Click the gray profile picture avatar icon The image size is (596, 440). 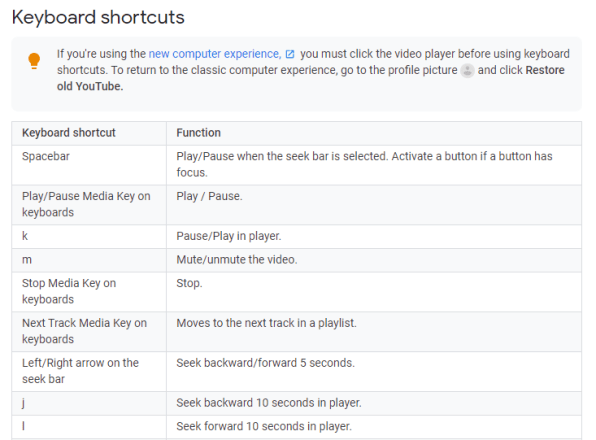pyautogui.click(x=467, y=71)
